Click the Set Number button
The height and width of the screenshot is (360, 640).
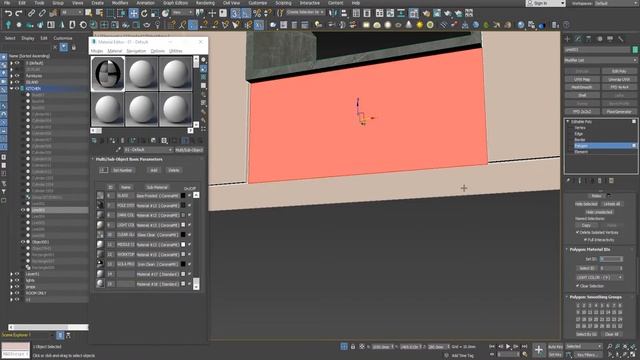pyautogui.click(x=122, y=170)
